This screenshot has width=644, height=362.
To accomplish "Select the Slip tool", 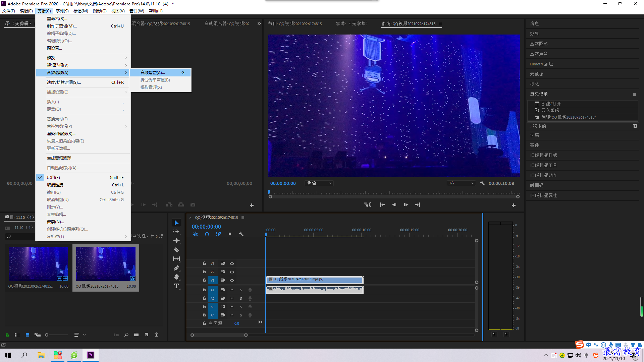I will (176, 259).
